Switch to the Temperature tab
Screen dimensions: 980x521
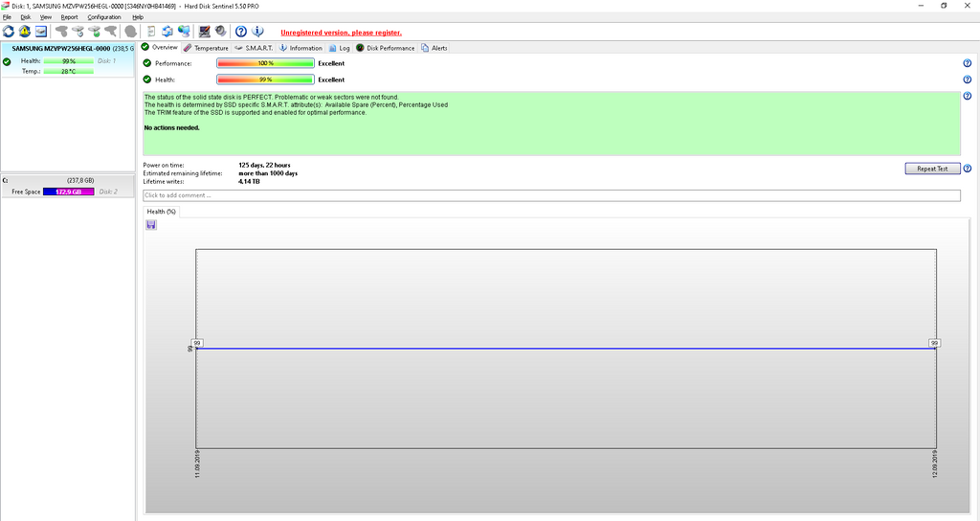pyautogui.click(x=207, y=48)
